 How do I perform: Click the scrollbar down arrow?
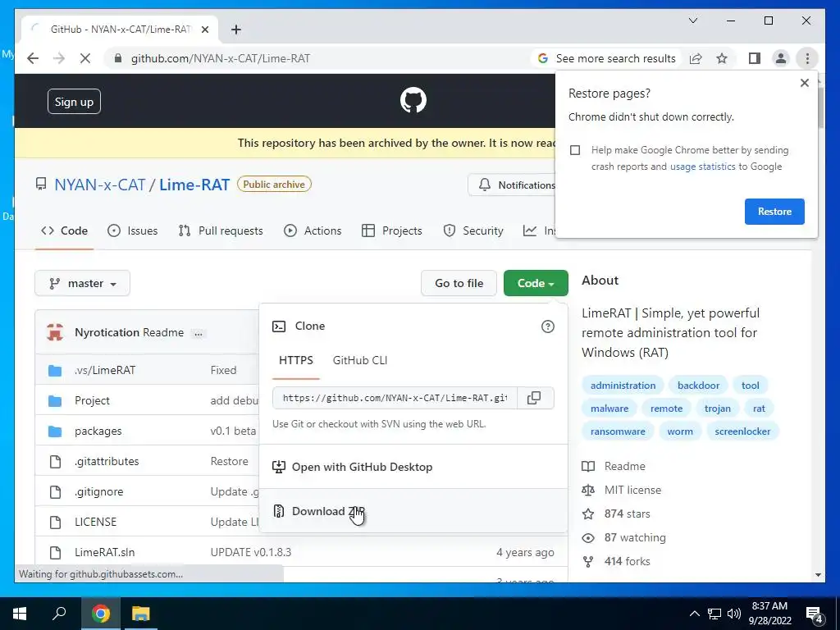click(818, 575)
